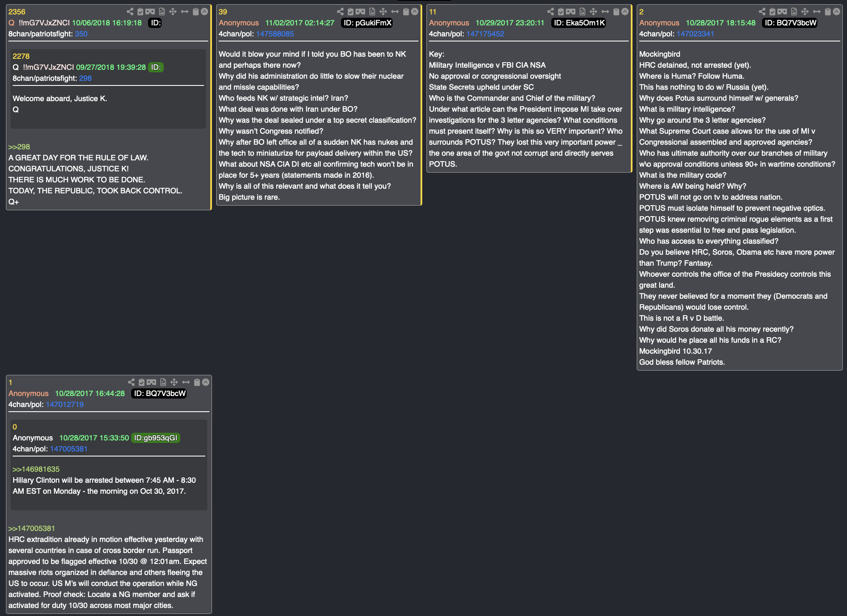Click horizontal resize arrow on post 2
847x616 pixels.
[817, 11]
